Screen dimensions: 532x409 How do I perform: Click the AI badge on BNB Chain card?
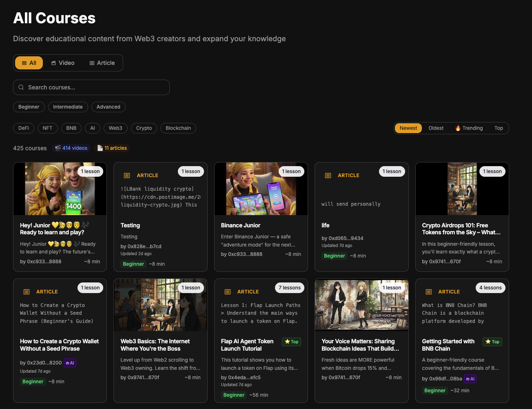click(470, 379)
